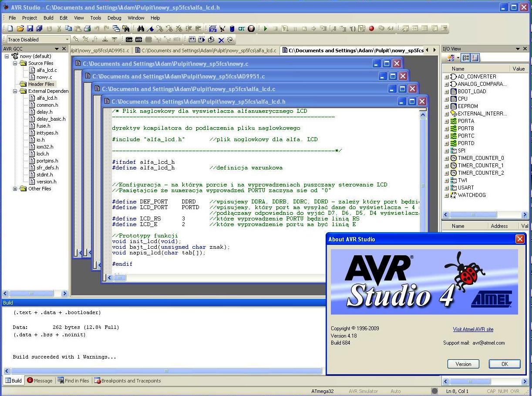Screen dimensions: 532x396
Task: Select nowy.c in the project tree
Action: pyautogui.click(x=44, y=77)
